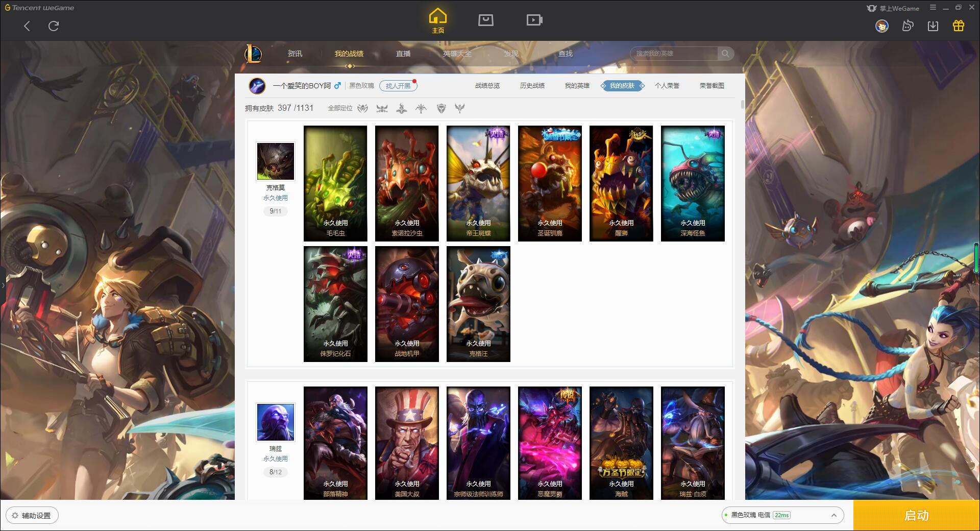Click the 瑞兹 champion portrait
This screenshot has width=980, height=531.
pos(276,422)
